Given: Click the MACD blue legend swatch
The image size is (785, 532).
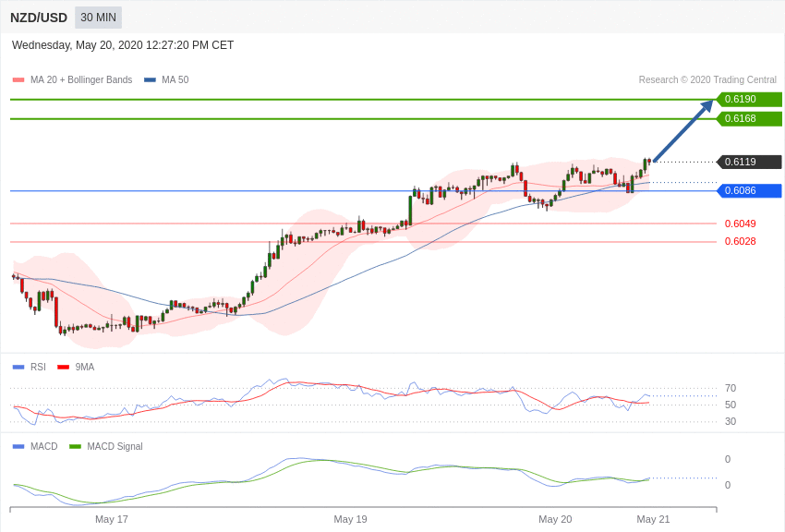Looking at the screenshot, I should [x=18, y=446].
